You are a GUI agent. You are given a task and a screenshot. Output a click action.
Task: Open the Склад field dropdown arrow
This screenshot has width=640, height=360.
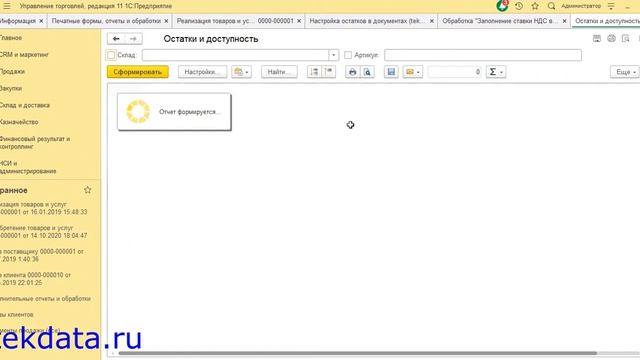(333, 55)
